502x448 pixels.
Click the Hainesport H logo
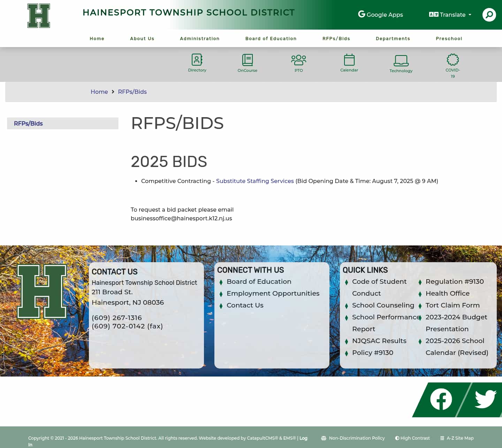[x=38, y=16]
